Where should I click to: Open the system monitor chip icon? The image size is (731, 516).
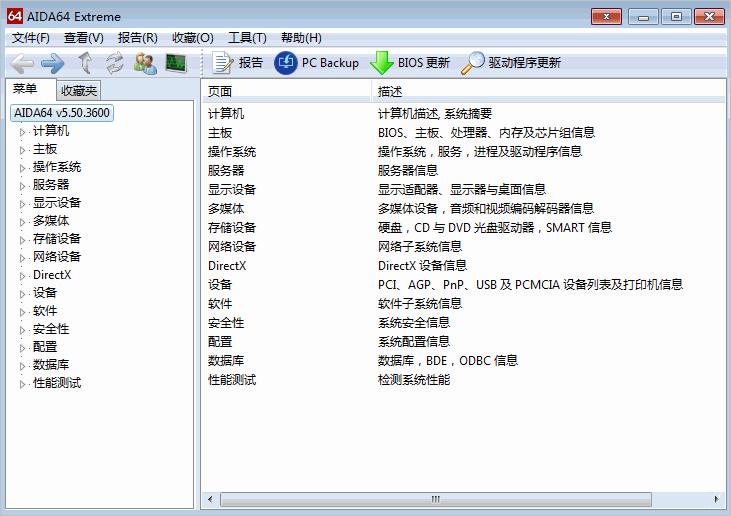click(176, 63)
